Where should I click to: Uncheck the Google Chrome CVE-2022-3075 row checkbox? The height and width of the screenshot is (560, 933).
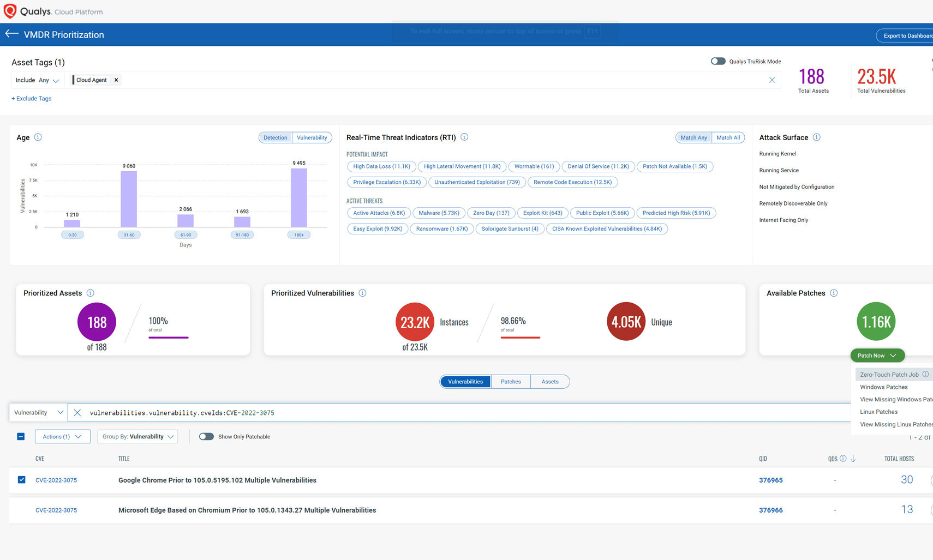click(21, 480)
